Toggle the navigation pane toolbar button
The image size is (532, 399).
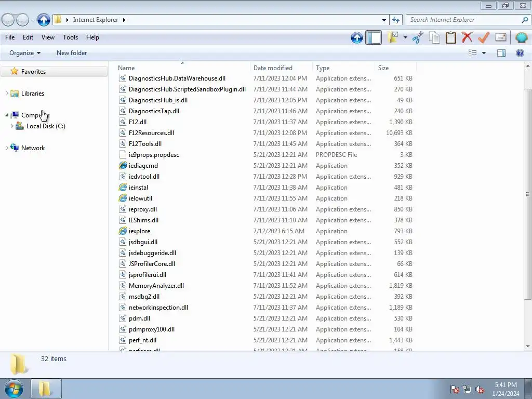[x=374, y=37]
